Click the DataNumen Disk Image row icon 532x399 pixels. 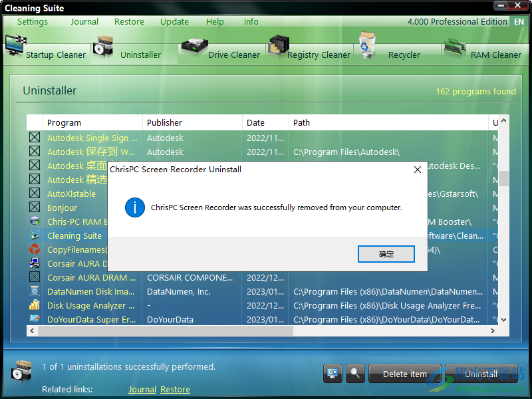coord(35,291)
